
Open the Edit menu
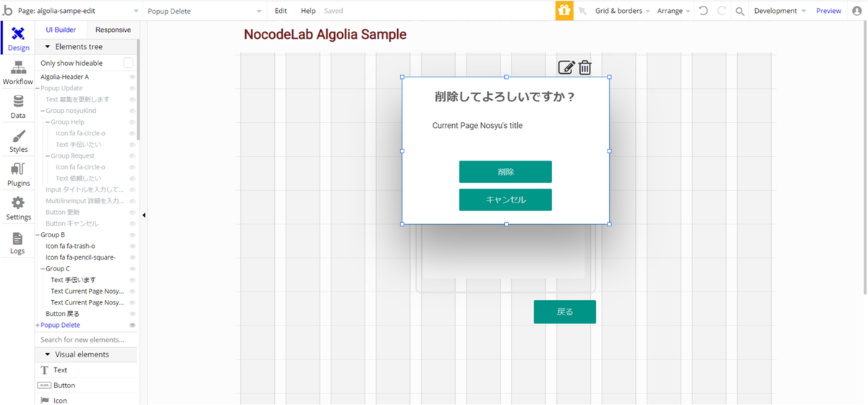281,11
